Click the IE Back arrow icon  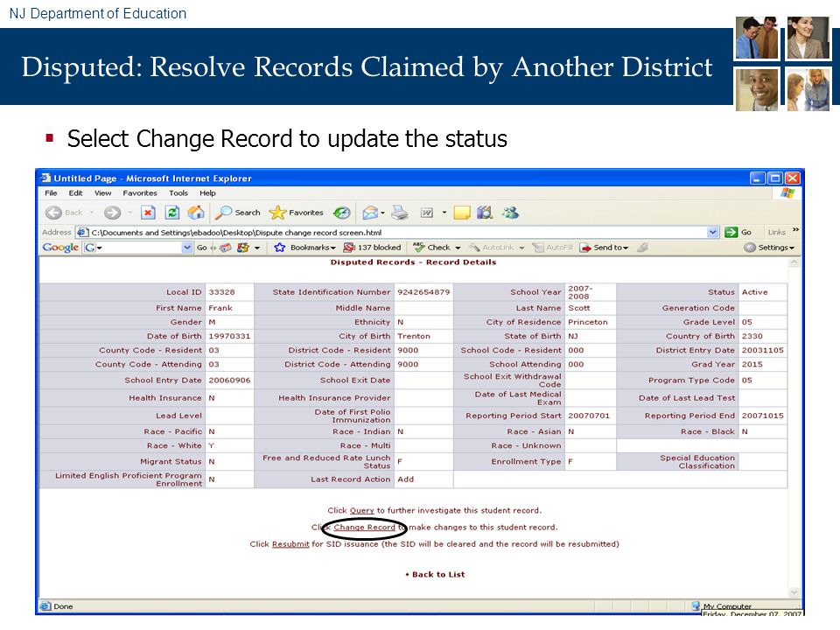coord(53,213)
